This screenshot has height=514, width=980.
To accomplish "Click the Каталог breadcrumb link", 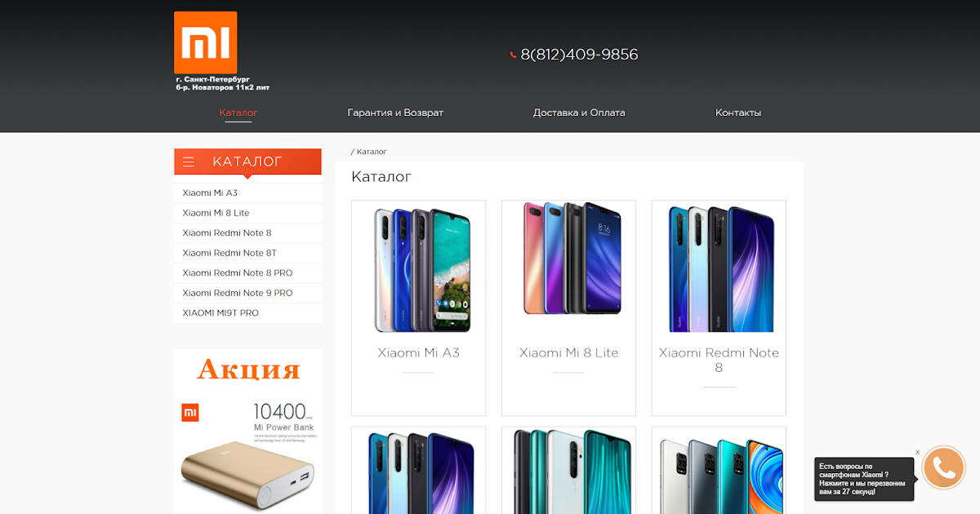I will [372, 152].
